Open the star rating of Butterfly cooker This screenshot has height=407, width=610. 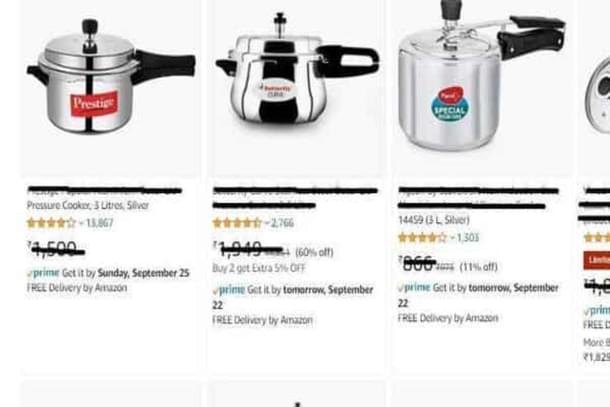237,223
